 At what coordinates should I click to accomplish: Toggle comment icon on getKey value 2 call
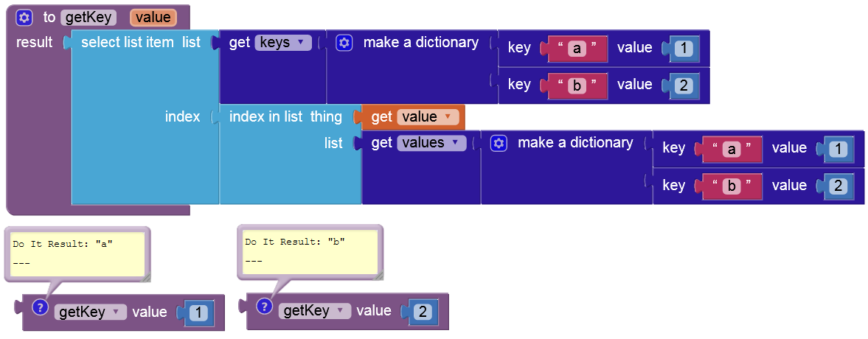[x=265, y=306]
